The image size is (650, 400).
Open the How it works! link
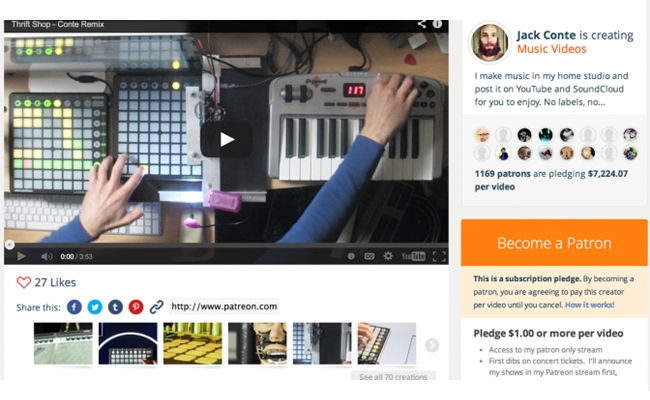click(589, 305)
